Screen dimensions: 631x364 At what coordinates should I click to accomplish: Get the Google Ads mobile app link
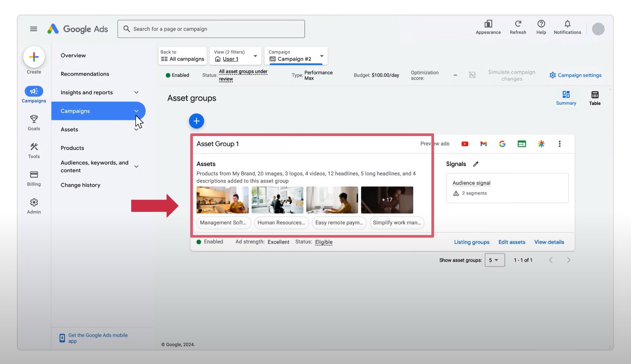[x=98, y=338]
